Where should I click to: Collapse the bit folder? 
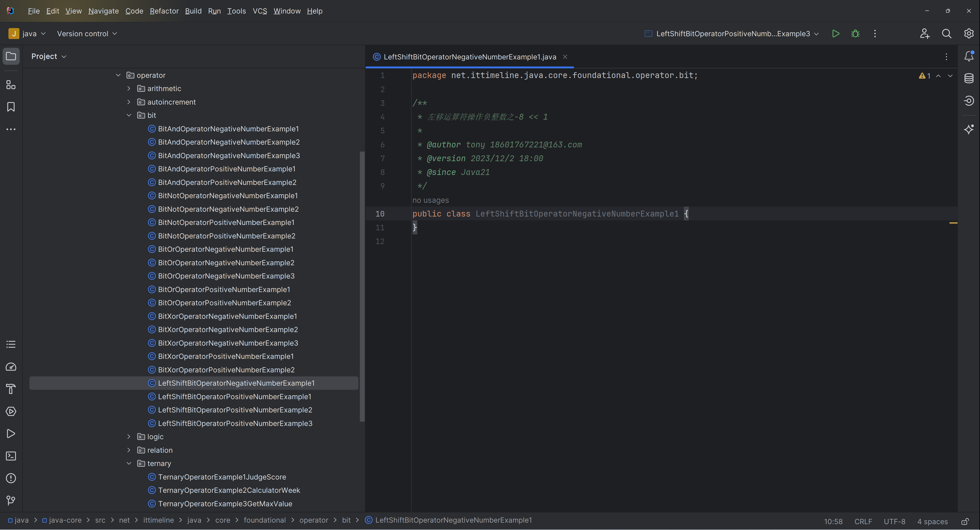click(x=129, y=115)
